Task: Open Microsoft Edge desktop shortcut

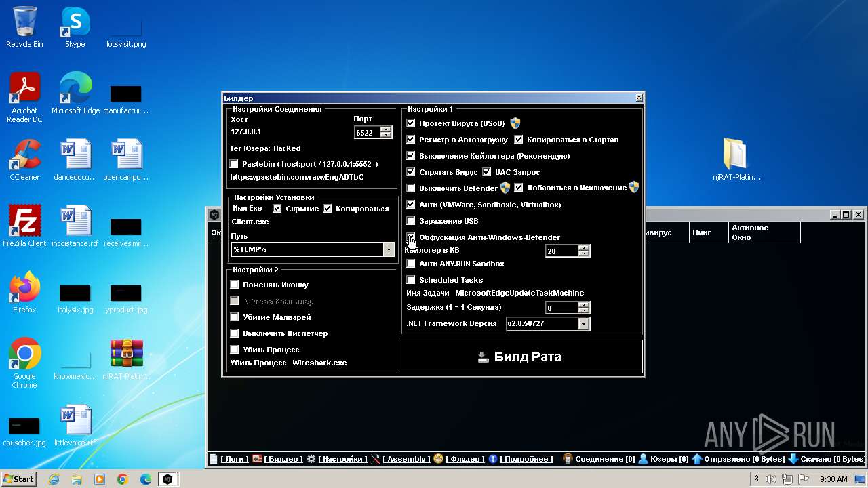Action: point(75,94)
